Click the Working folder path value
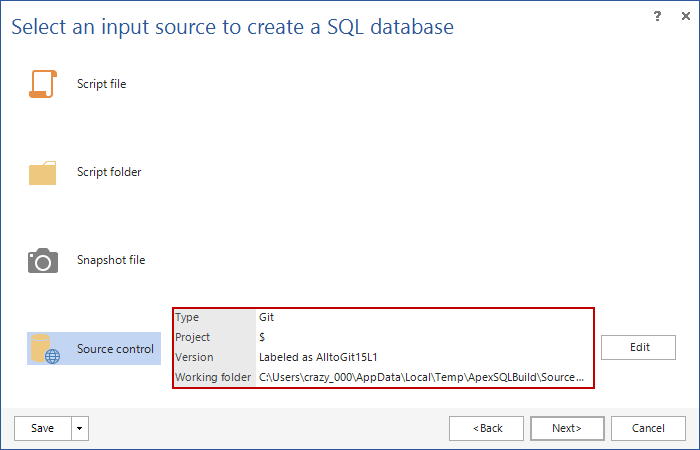This screenshot has width=700, height=450. point(421,377)
